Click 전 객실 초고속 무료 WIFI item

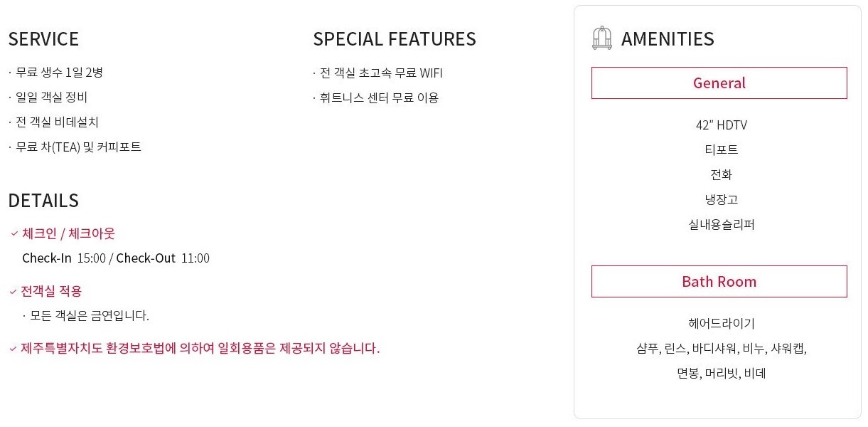pos(381,73)
